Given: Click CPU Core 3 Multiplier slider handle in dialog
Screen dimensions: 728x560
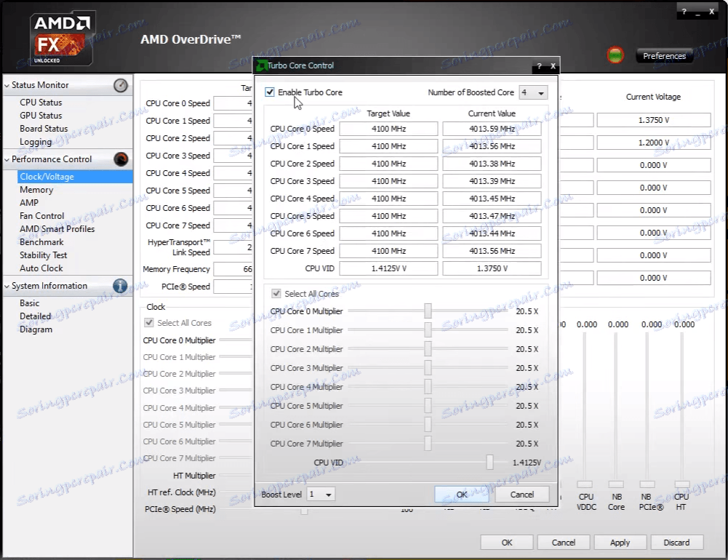Looking at the screenshot, I should pyautogui.click(x=428, y=368).
